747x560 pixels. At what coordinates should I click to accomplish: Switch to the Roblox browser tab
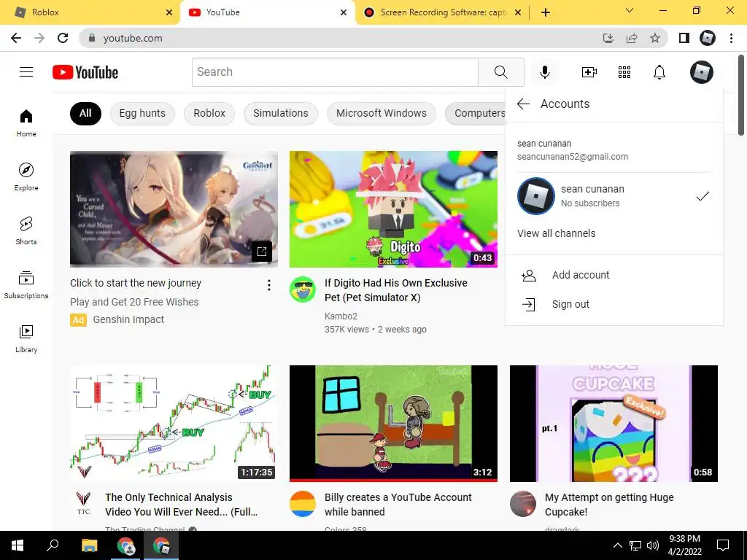pyautogui.click(x=90, y=12)
